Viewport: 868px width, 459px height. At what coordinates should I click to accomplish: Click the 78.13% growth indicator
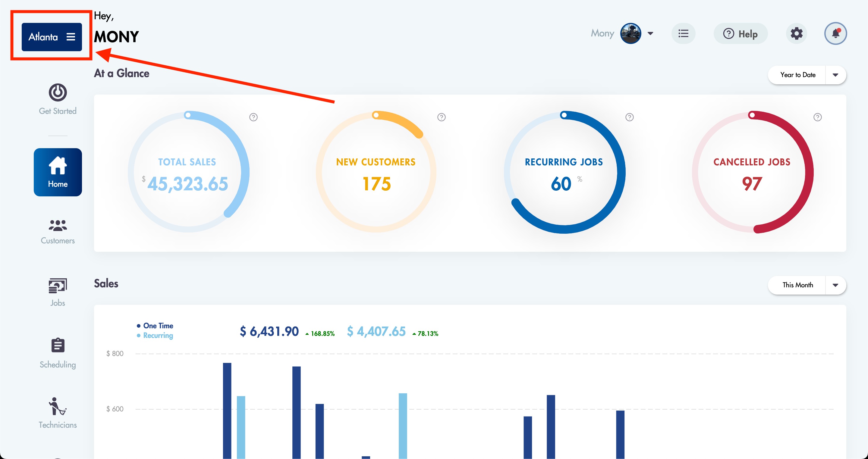coord(425,333)
